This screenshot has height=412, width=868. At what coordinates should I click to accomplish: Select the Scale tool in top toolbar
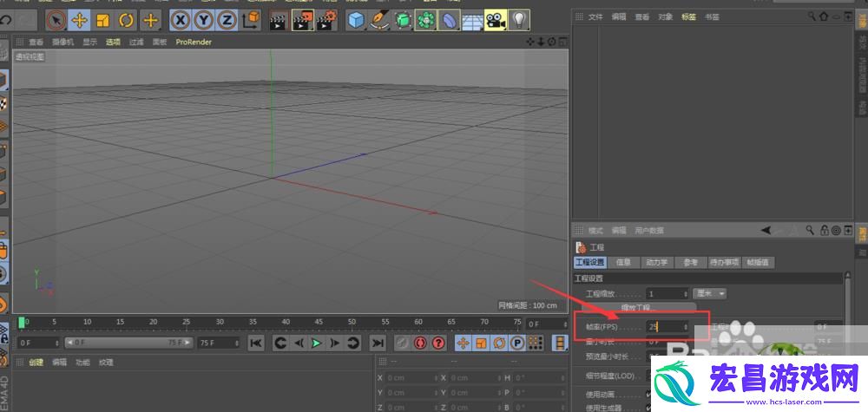(x=103, y=21)
